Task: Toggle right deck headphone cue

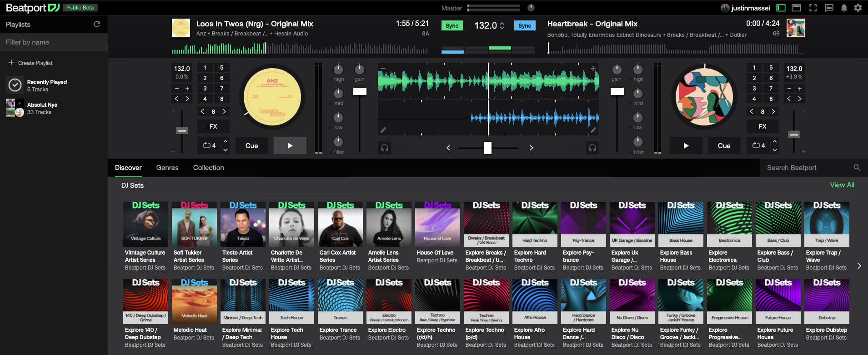Action: pyautogui.click(x=592, y=148)
